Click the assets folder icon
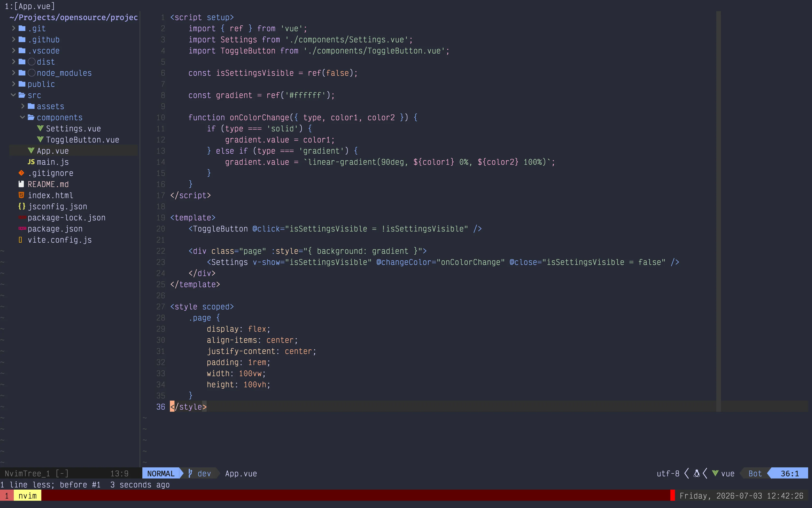 (31, 106)
